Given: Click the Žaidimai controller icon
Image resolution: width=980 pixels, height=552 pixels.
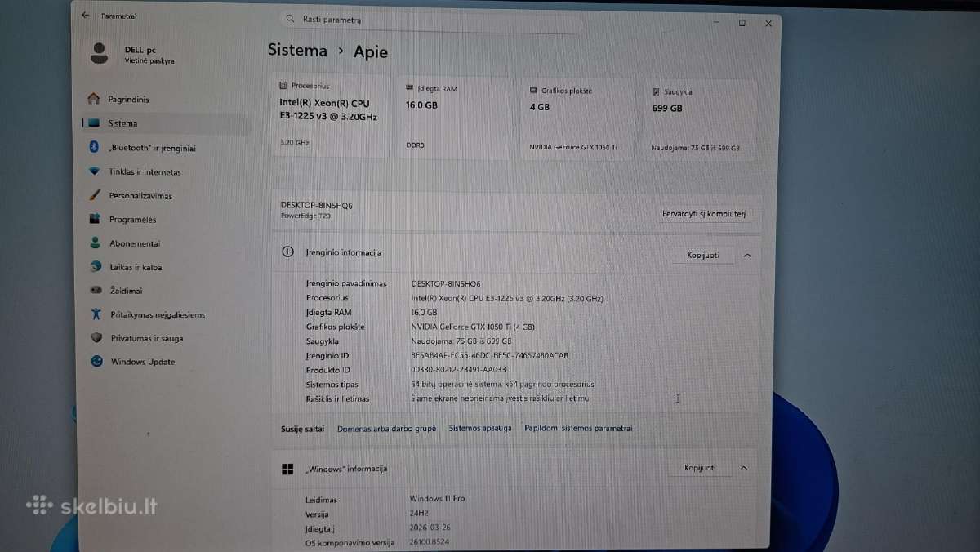Looking at the screenshot, I should (x=96, y=291).
